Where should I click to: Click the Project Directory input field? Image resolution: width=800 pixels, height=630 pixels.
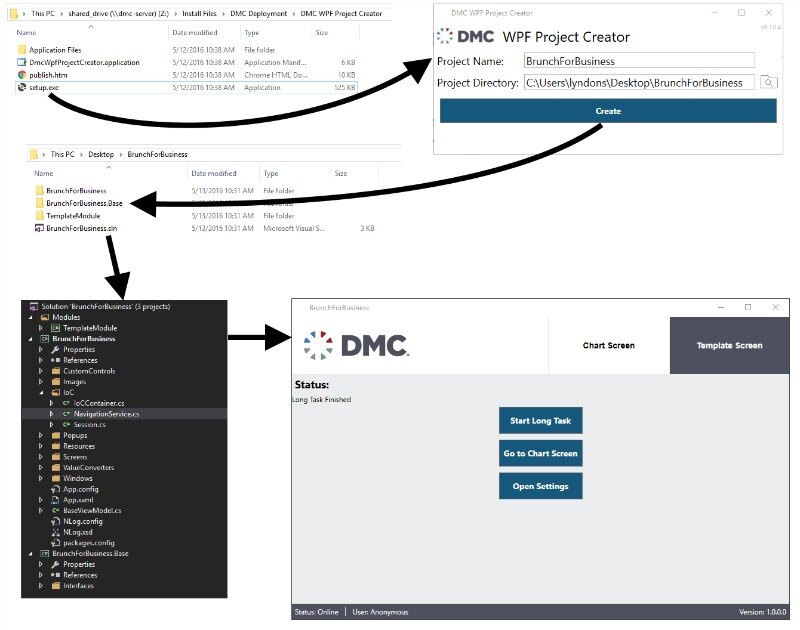click(639, 82)
